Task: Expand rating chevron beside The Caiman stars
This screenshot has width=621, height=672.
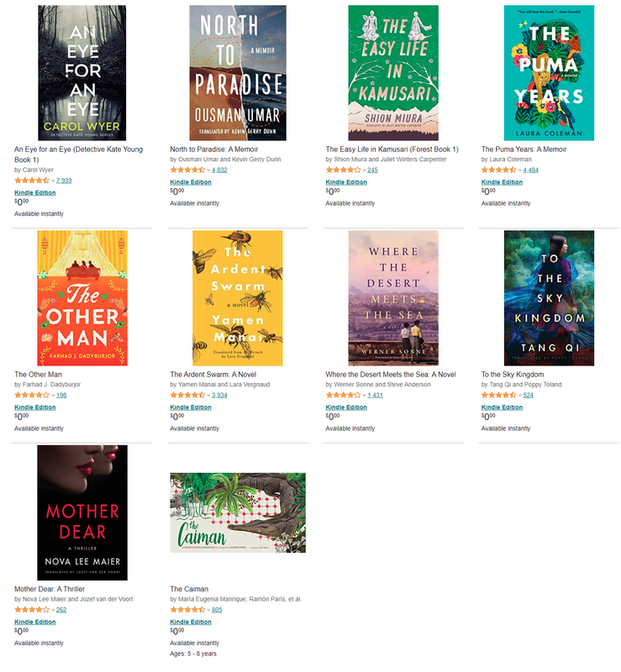Action: tap(208, 610)
